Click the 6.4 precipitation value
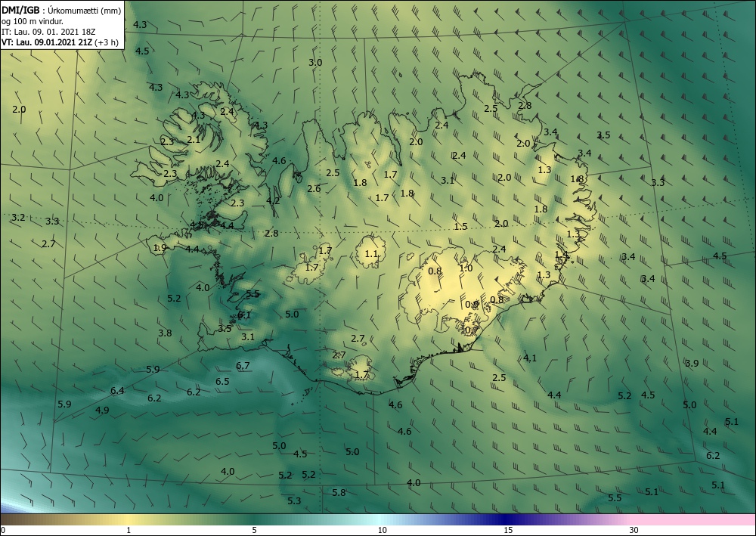Image resolution: width=756 pixels, height=536 pixels. point(117,390)
